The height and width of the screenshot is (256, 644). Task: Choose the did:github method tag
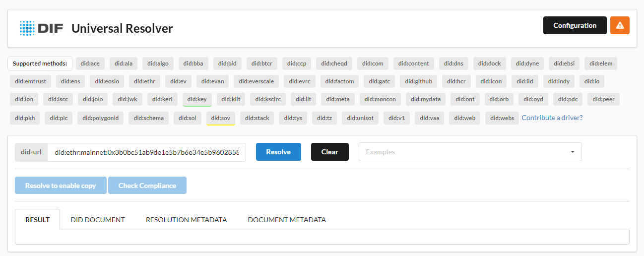click(x=419, y=81)
